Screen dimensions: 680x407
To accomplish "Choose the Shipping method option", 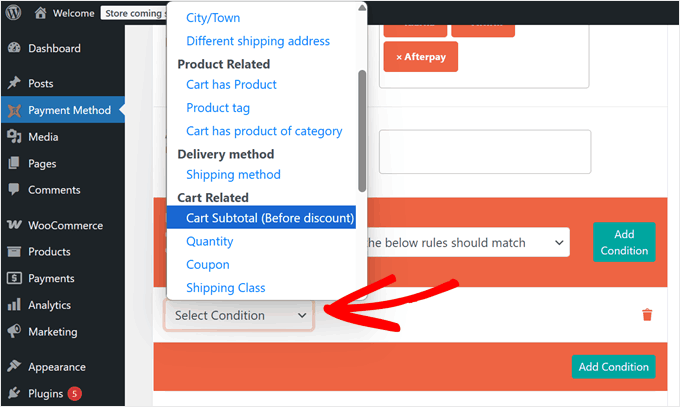I will pyautogui.click(x=233, y=175).
